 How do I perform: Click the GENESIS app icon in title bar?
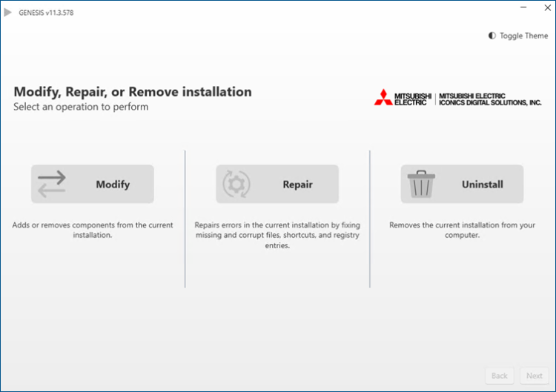[8, 13]
